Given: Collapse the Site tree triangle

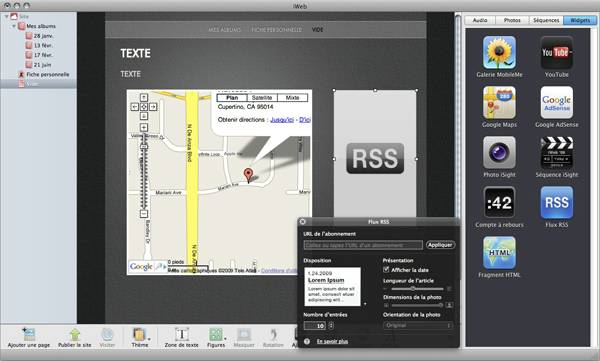Looking at the screenshot, I should (x=7, y=16).
